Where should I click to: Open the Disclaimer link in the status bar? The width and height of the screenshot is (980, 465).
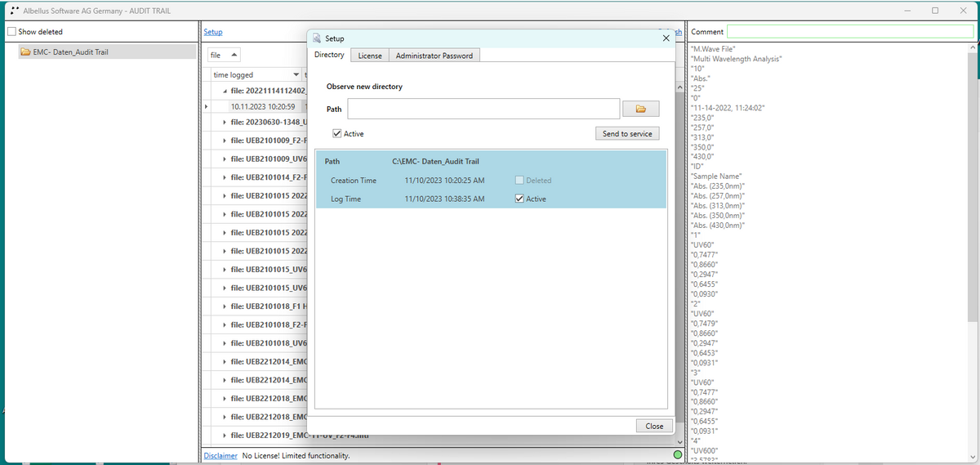[220, 455]
